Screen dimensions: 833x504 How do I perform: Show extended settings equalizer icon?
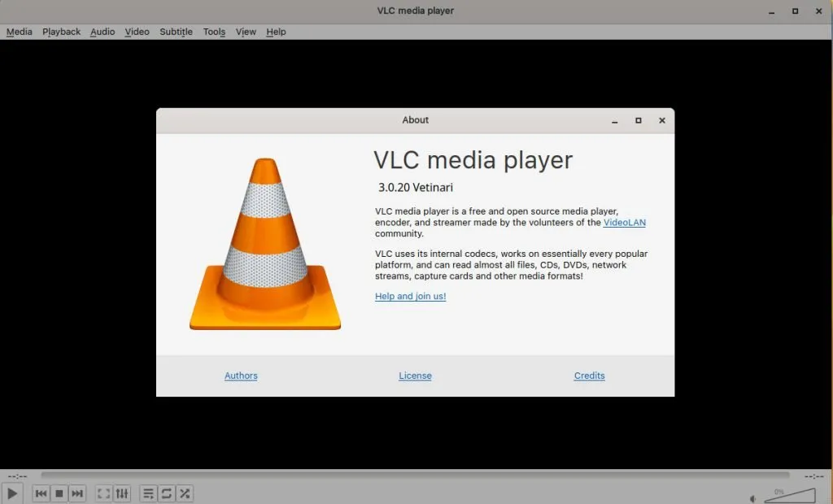[122, 493]
